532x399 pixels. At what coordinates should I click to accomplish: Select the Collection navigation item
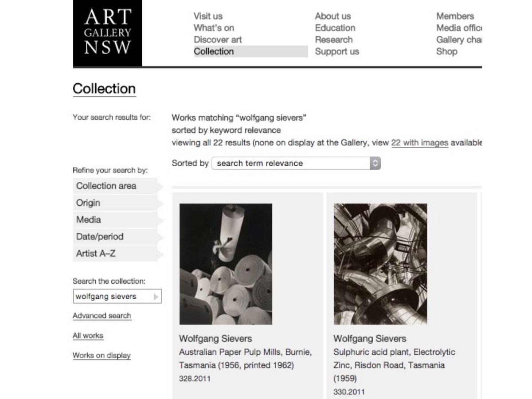coord(214,51)
